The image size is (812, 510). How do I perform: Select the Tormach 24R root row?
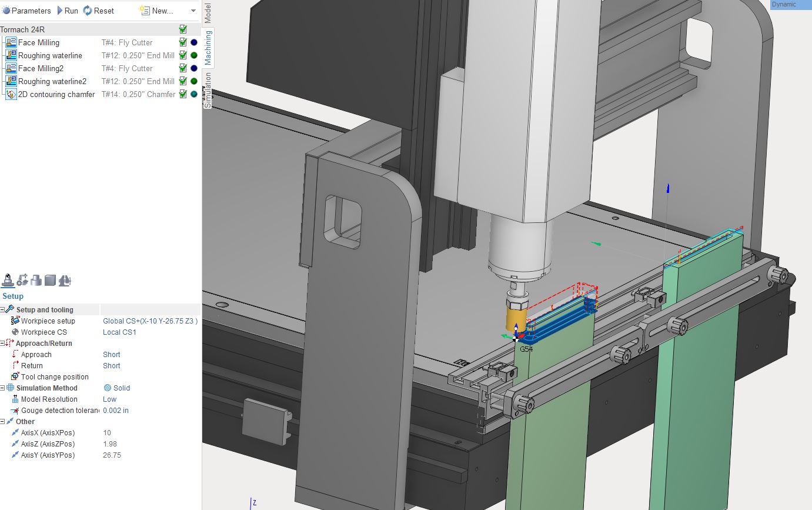(100, 29)
